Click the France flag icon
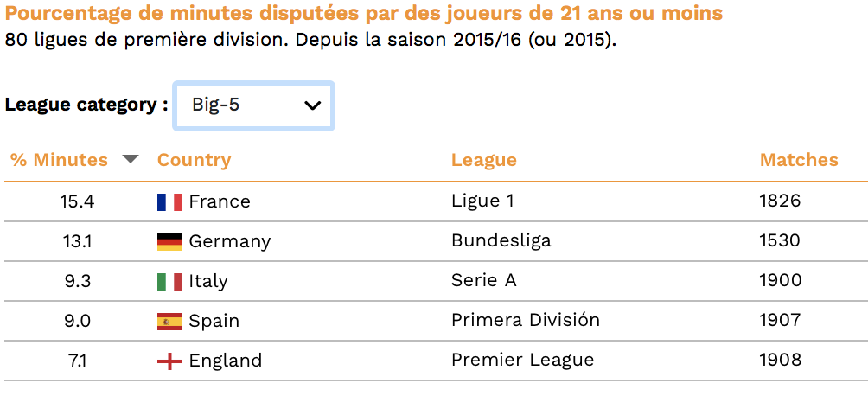 169,201
